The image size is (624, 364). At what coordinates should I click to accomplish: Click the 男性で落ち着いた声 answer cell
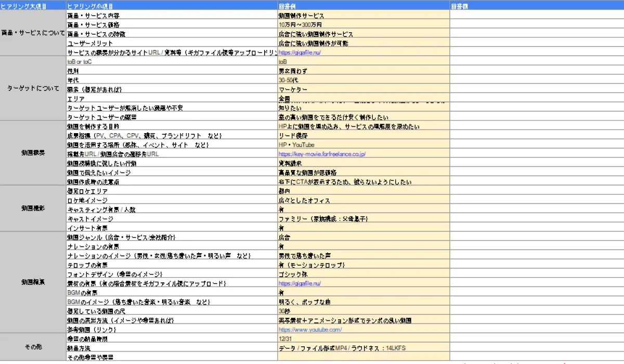pyautogui.click(x=363, y=256)
